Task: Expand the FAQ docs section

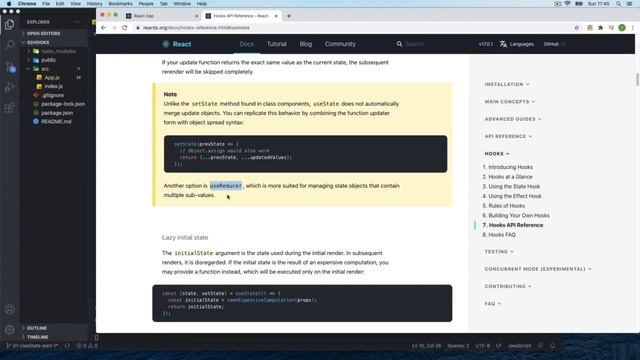Action: [493, 304]
